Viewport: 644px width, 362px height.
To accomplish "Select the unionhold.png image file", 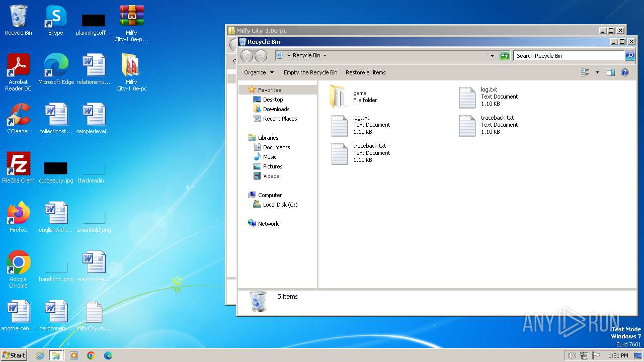I will (x=94, y=221).
